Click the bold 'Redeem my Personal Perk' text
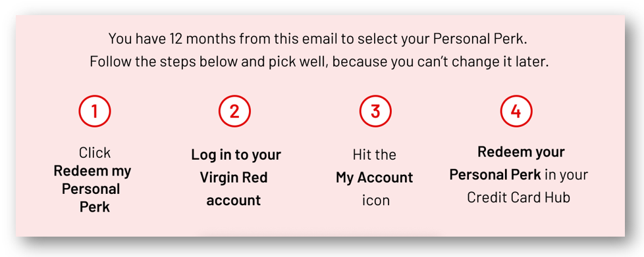Screen dimensions: 644x257 pyautogui.click(x=93, y=189)
